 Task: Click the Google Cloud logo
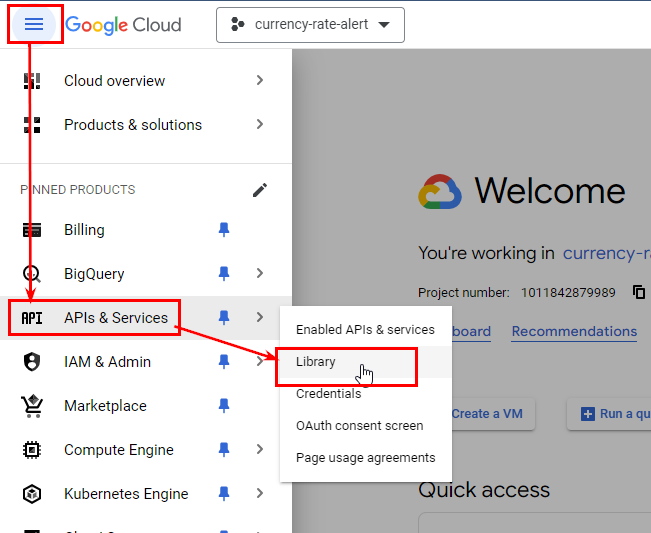123,25
